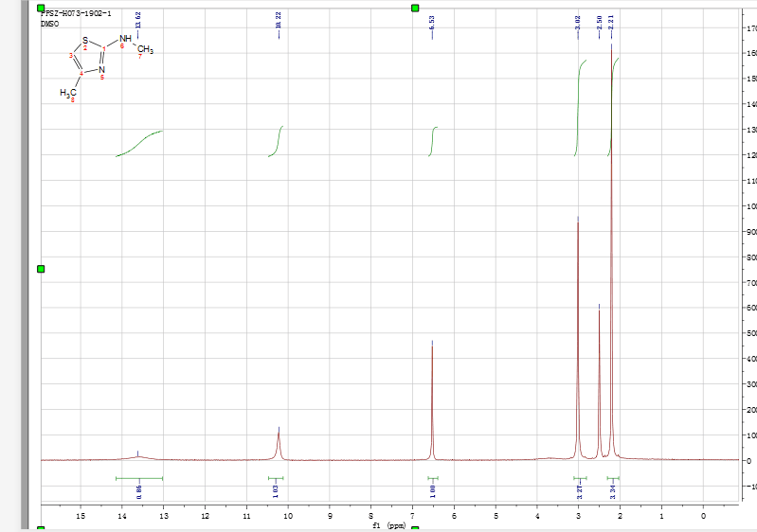The image size is (757, 532).
Task: Select the 10.22 peak label
Action: tap(278, 21)
